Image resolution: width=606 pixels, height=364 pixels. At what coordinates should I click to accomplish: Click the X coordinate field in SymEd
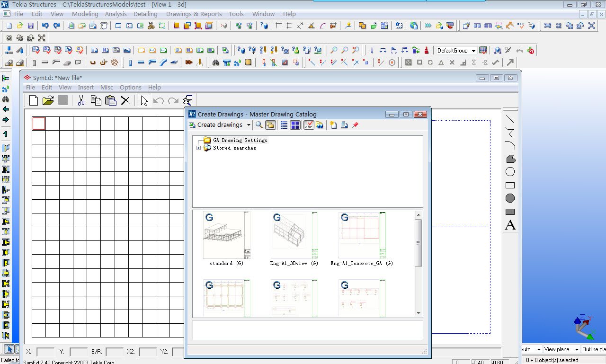(45, 352)
